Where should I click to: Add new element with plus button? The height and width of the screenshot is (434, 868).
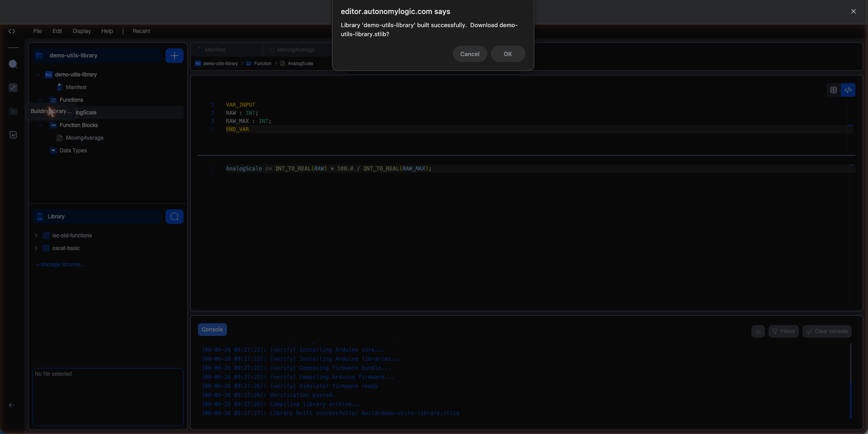pyautogui.click(x=175, y=56)
